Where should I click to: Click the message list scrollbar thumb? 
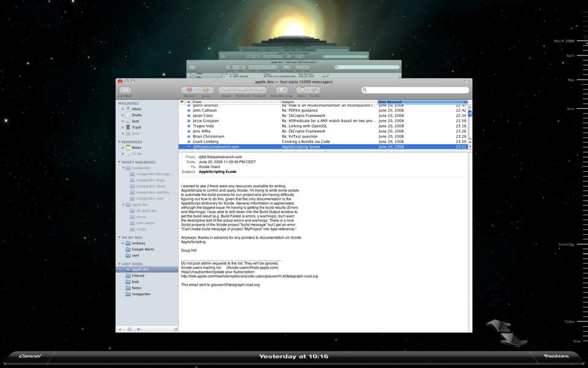tap(470, 113)
